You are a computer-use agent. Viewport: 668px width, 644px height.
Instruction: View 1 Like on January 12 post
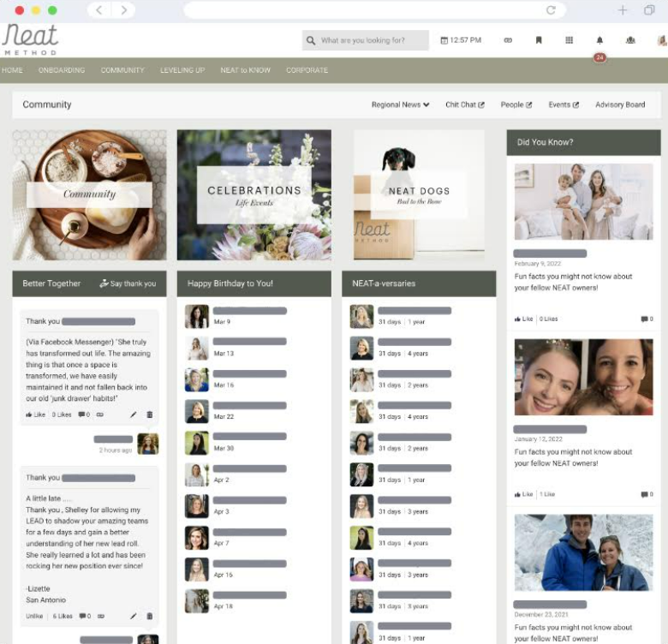[x=547, y=494]
